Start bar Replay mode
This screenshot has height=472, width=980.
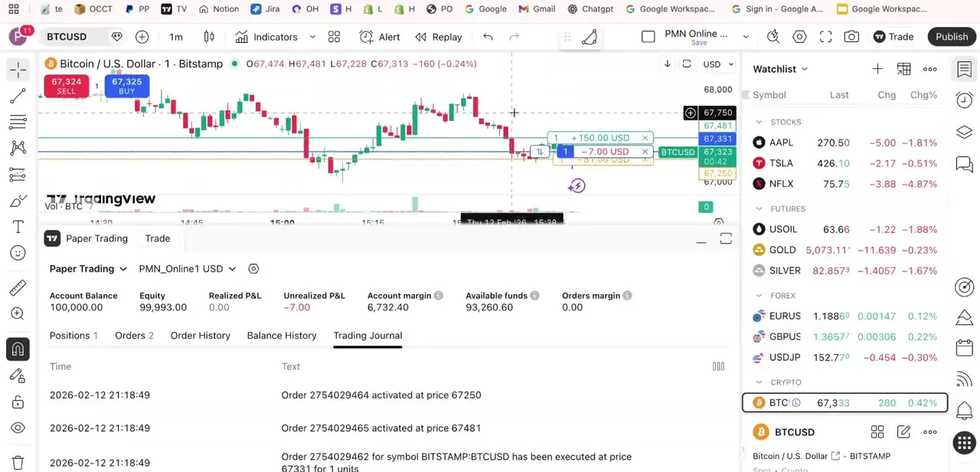coord(439,37)
